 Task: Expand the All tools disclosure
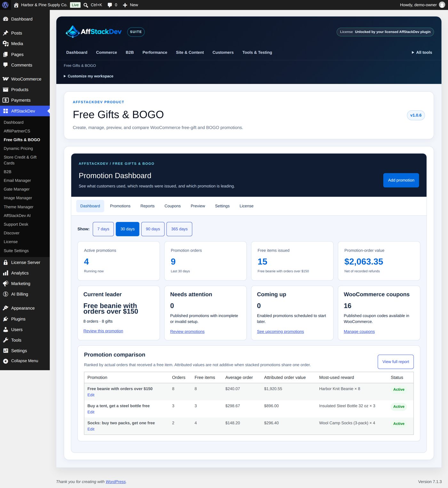pyautogui.click(x=421, y=52)
